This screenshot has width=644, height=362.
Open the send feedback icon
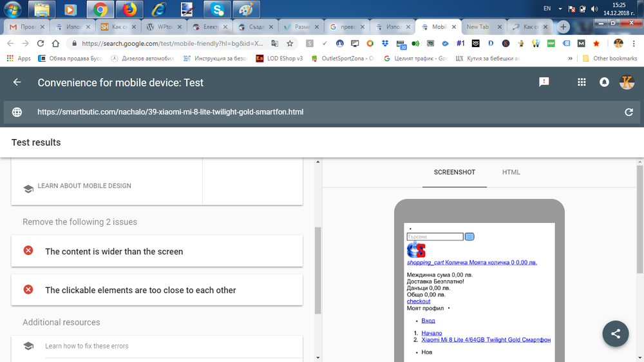click(x=544, y=82)
